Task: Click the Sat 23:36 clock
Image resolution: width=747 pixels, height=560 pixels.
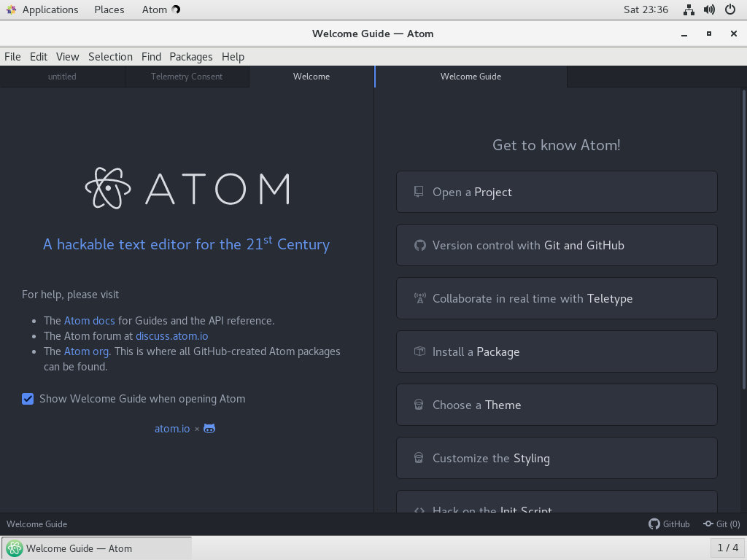Action: tap(646, 9)
